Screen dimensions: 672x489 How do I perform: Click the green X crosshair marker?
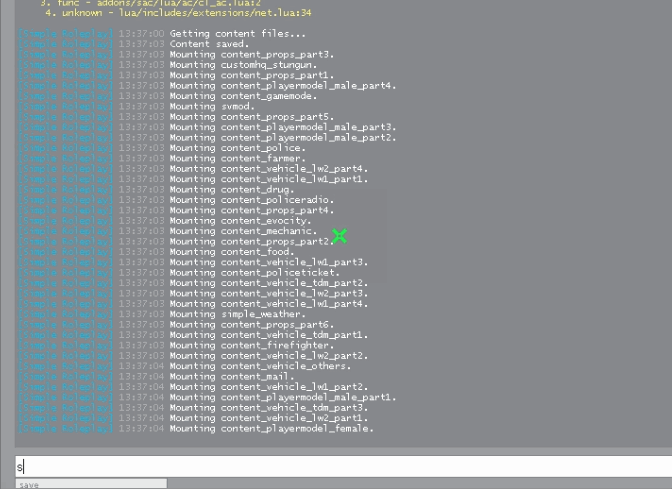tap(340, 236)
